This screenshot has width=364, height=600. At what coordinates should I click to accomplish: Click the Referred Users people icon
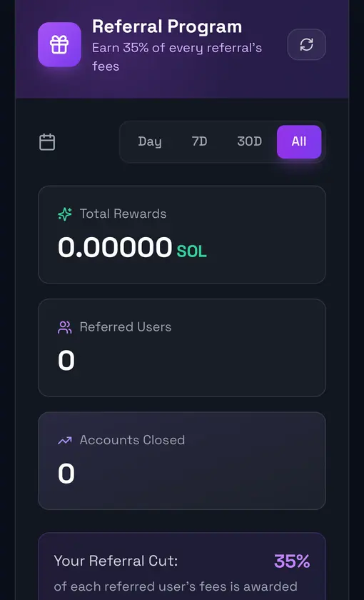[65, 327]
